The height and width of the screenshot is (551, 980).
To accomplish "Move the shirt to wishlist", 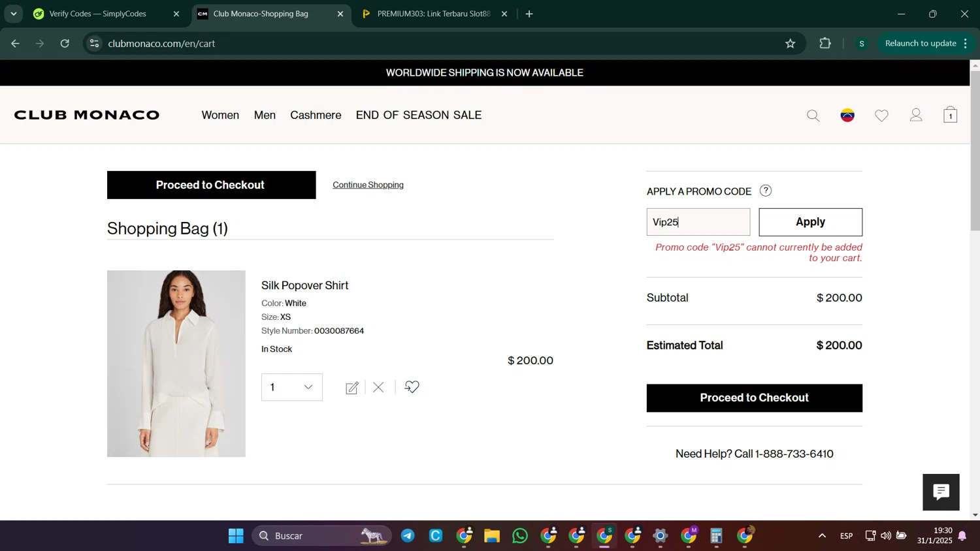I will 412,387.
